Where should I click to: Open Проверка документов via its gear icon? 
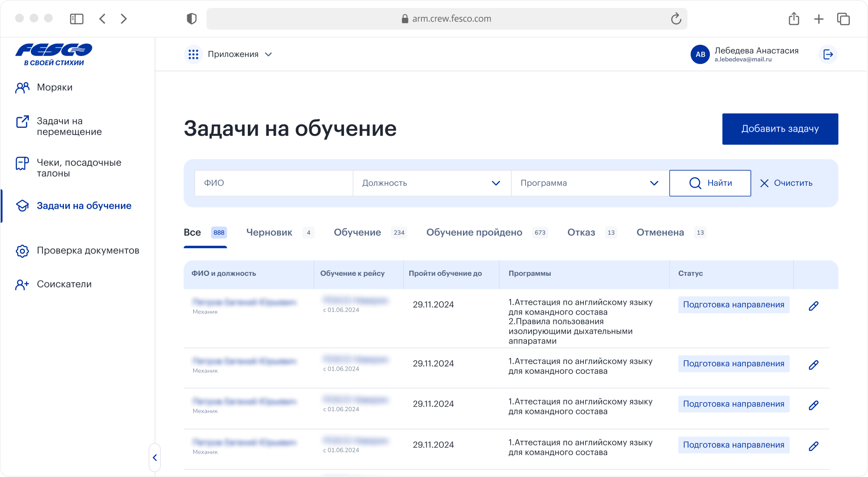click(22, 251)
